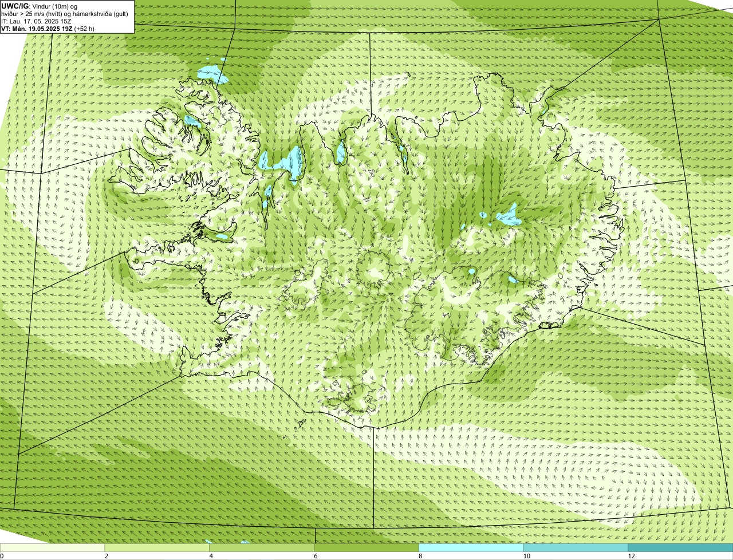Click the legend tick label "8"
Viewport: 733px width, 560px height.
(x=420, y=556)
